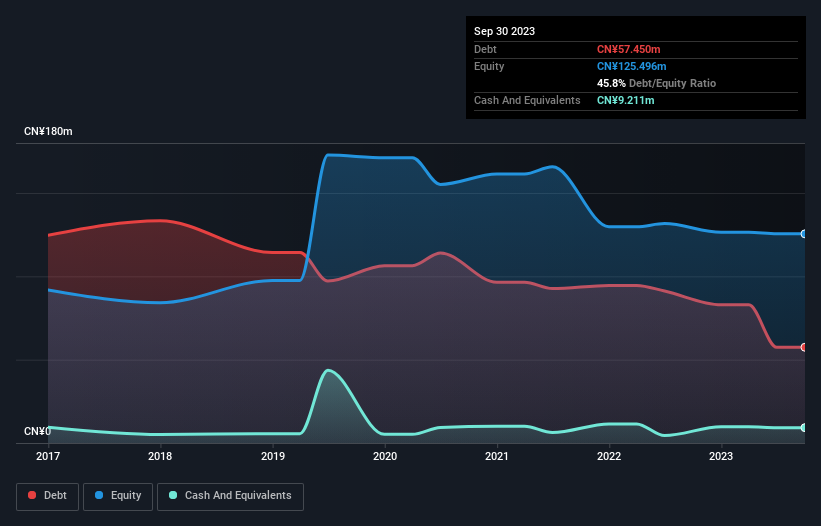Click the Sep 30 2023 tooltip date
Image resolution: width=821 pixels, height=526 pixels.
(504, 31)
